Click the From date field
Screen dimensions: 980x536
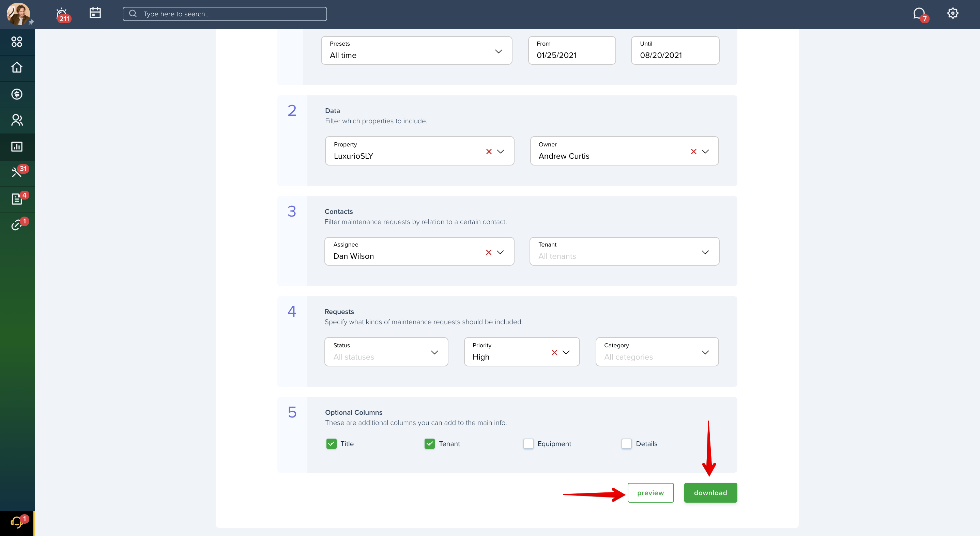point(572,50)
